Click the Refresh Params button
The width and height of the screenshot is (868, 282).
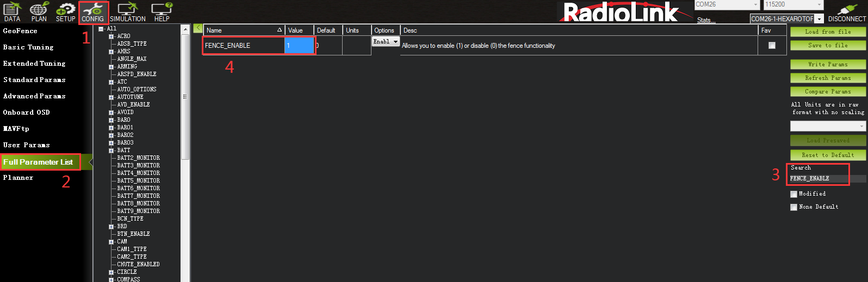click(827, 78)
